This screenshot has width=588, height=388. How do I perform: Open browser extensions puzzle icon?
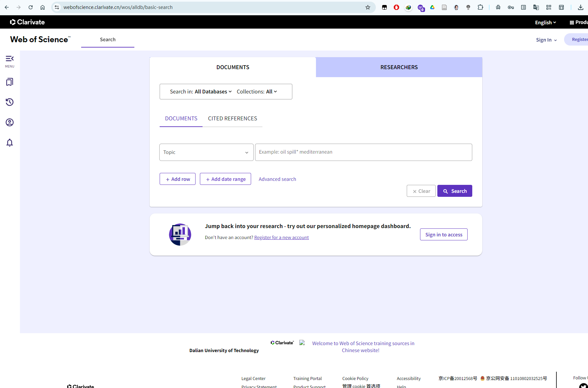[x=480, y=7]
